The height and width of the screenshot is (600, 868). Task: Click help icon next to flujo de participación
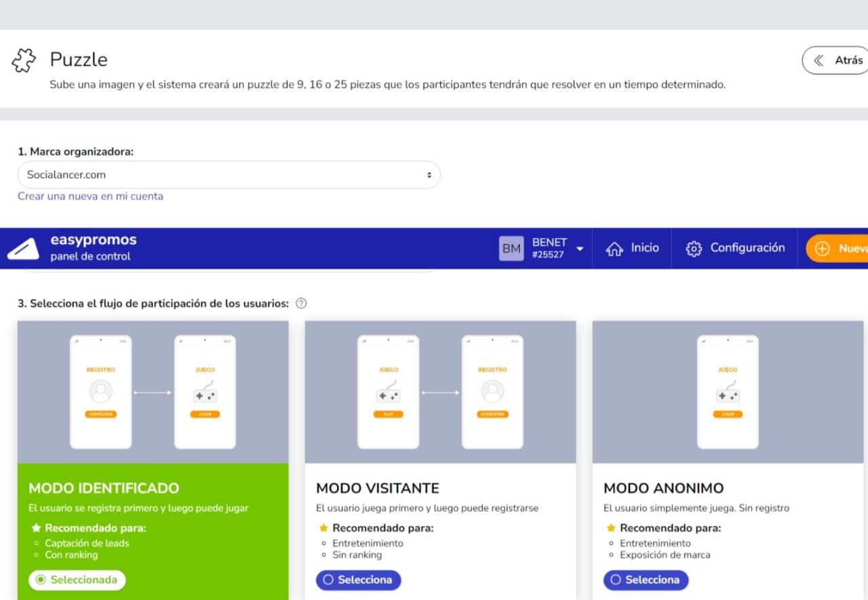(302, 303)
